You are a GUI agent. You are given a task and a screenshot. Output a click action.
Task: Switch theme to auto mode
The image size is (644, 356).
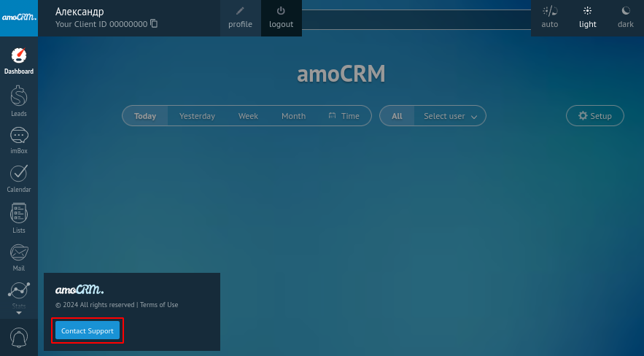[549, 18]
